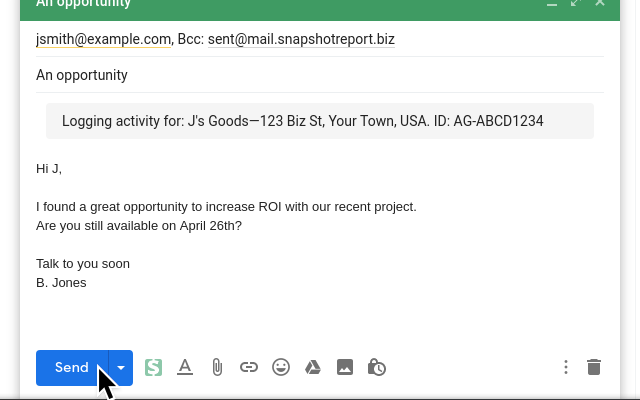Click recipient jsmith@example.com
This screenshot has width=640, height=400.
(x=103, y=39)
